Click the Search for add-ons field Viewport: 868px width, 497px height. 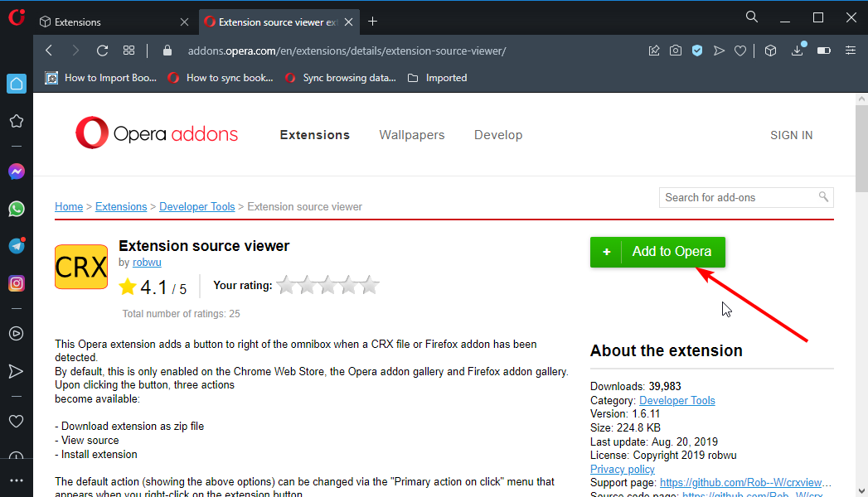tap(738, 197)
